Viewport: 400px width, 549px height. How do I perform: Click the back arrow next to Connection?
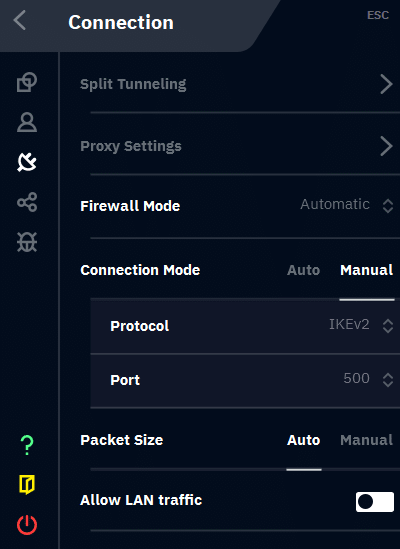[x=20, y=20]
